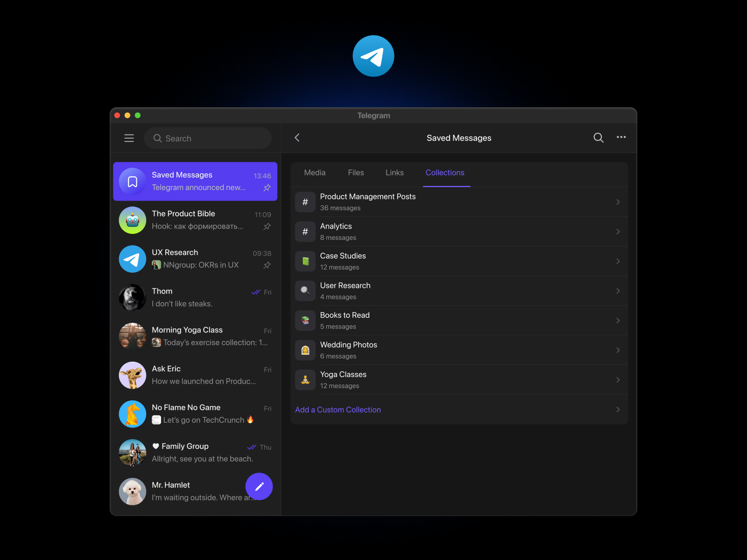Click the Saved Messages header title
Viewport: 747px width, 560px height.
(x=459, y=138)
